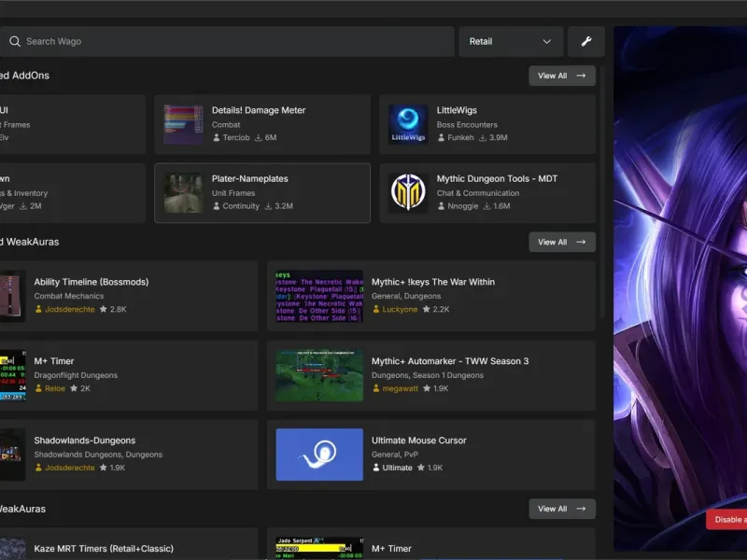Open Details! Damage Meter addon title
This screenshot has width=747, height=560.
click(x=259, y=110)
